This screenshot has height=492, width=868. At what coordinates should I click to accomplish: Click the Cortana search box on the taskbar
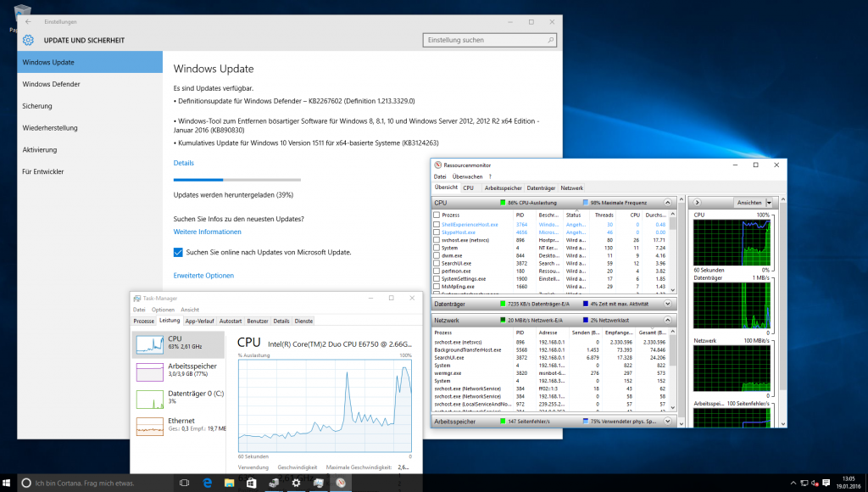(96, 484)
